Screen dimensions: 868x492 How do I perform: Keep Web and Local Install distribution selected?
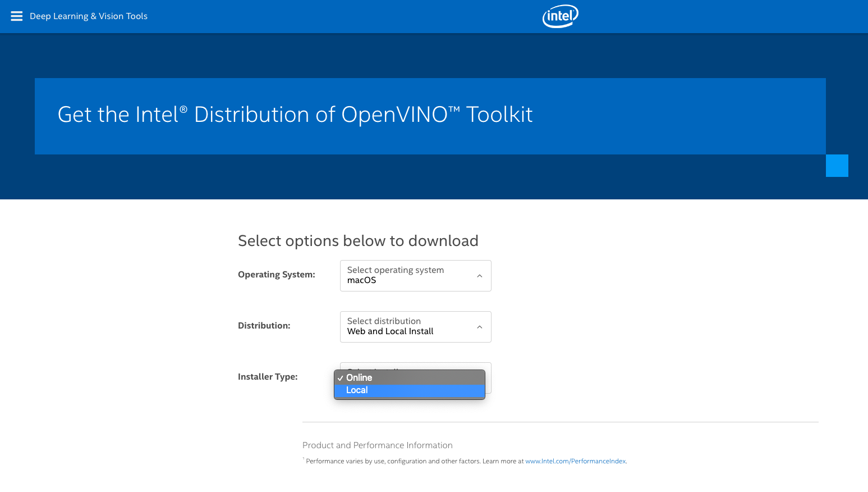tap(390, 331)
